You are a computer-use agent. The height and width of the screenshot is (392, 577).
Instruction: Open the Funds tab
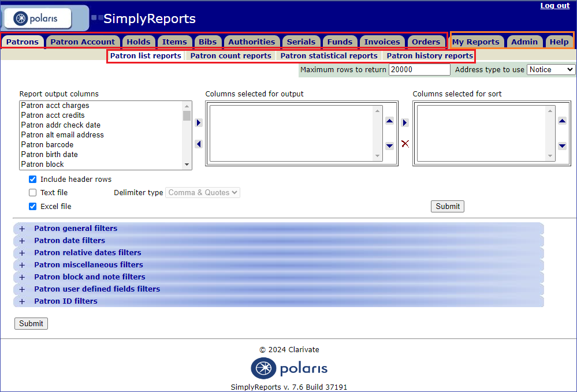coord(340,42)
